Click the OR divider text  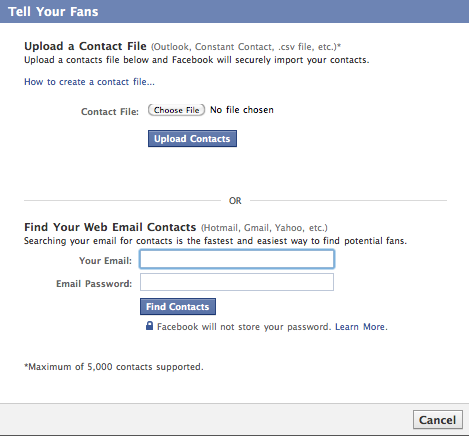pos(235,201)
